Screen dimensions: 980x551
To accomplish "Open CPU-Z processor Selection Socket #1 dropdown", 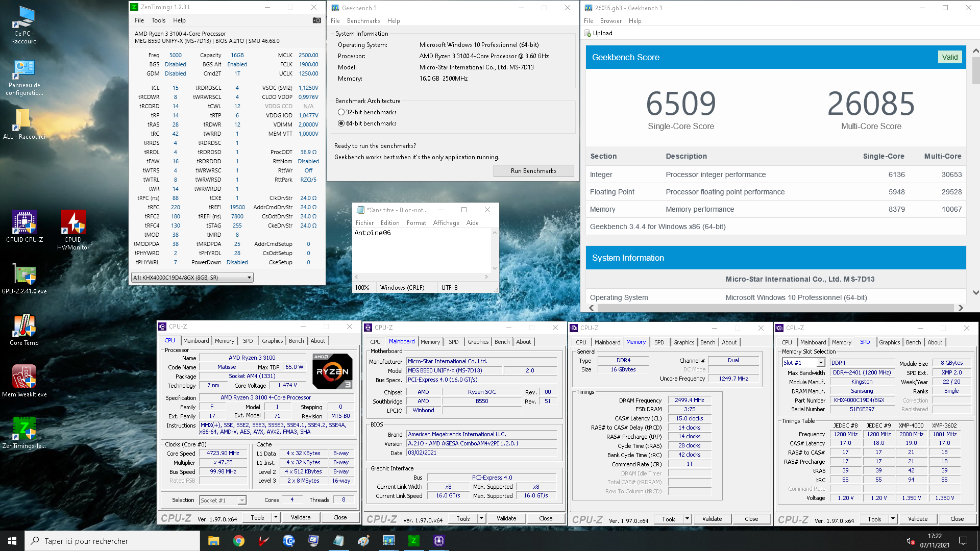I will (223, 500).
